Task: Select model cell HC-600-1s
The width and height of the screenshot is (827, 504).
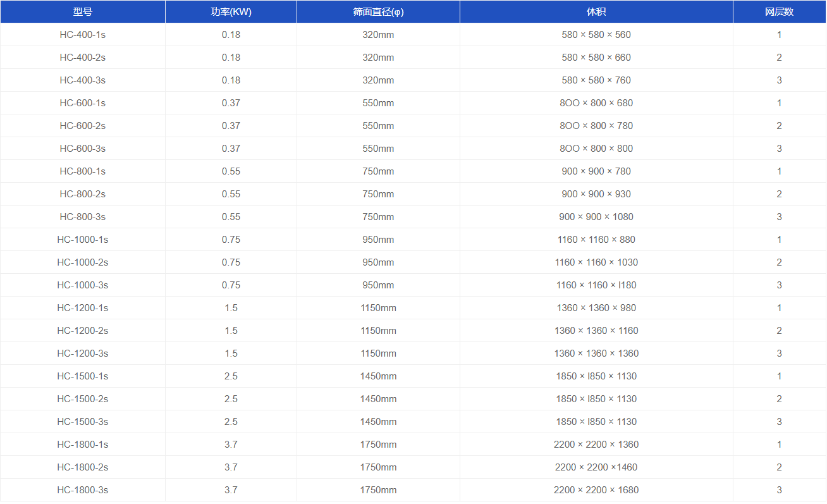Action: pyautogui.click(x=83, y=103)
